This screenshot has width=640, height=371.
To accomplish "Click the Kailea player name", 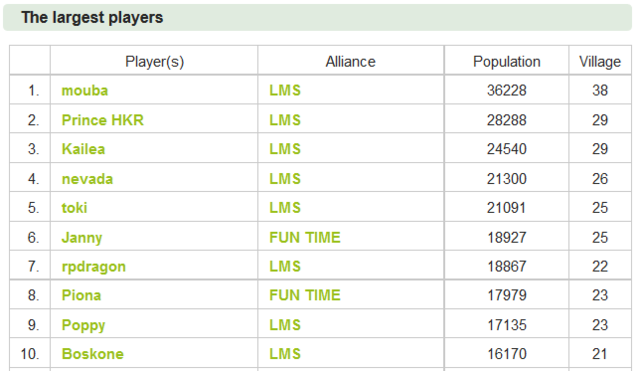I will click(83, 149).
